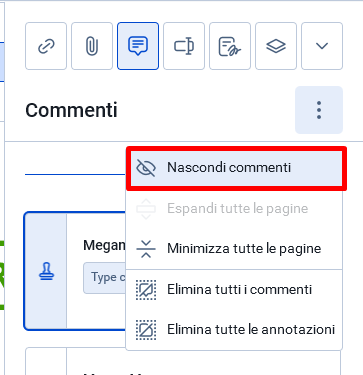Click the Commenti panel heading

coord(71,110)
